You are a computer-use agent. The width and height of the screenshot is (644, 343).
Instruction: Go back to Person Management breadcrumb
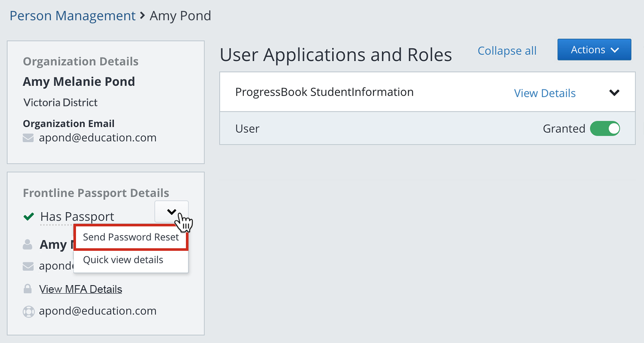[73, 16]
